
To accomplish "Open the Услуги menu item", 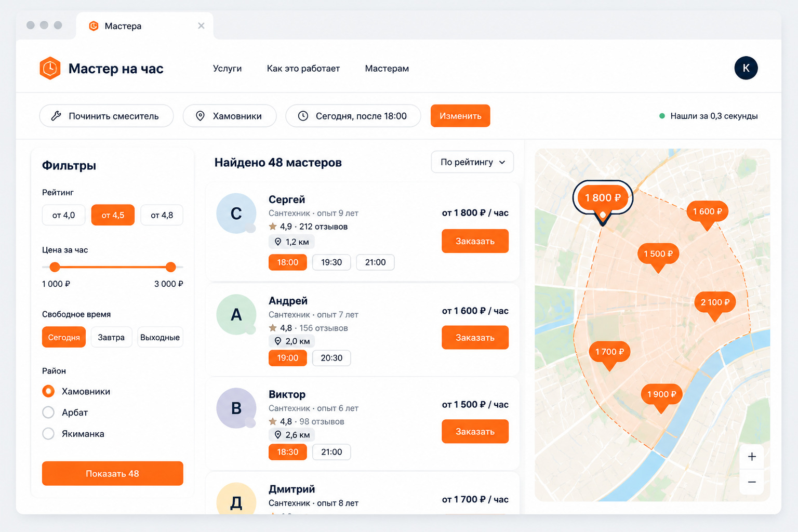I will pos(228,69).
